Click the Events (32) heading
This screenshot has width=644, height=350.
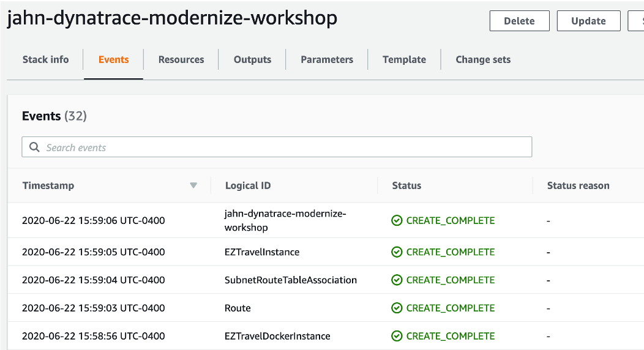[x=54, y=116]
